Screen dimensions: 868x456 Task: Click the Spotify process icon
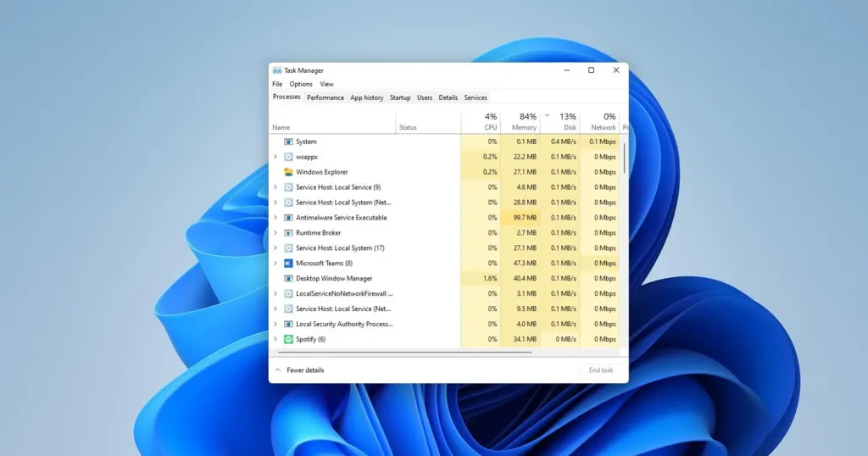click(288, 339)
